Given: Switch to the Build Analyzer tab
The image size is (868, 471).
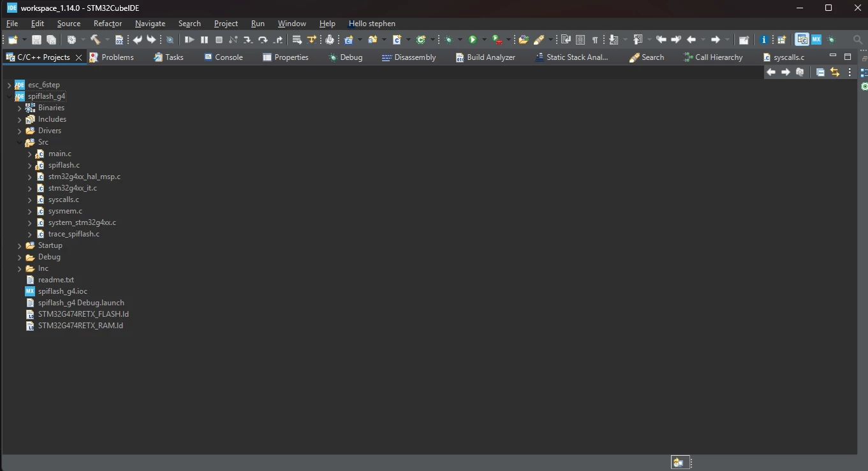Looking at the screenshot, I should click(485, 57).
